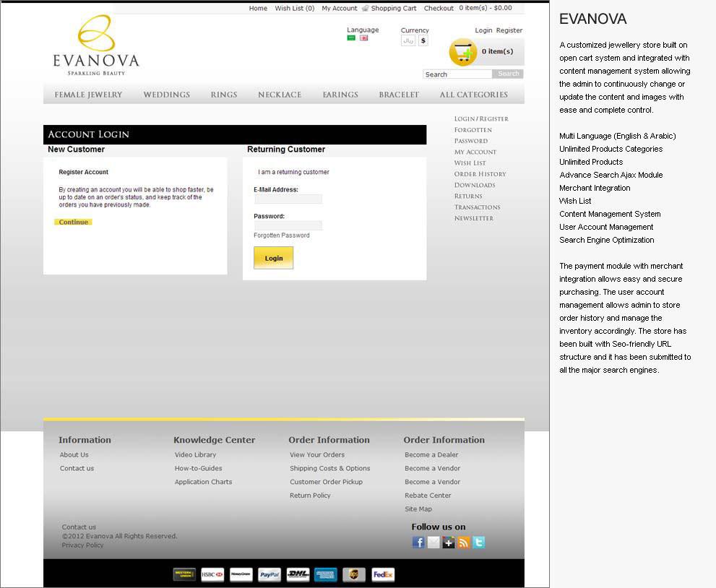Open the Necklace category
Image resolution: width=716 pixels, height=588 pixels.
coord(280,95)
